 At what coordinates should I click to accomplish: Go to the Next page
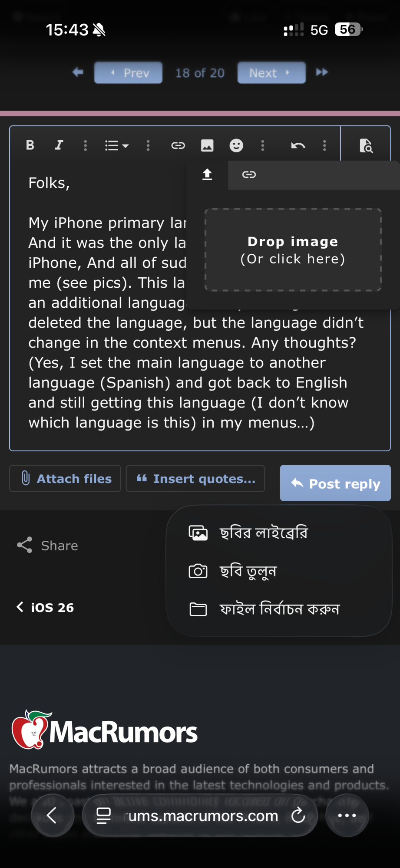[271, 72]
